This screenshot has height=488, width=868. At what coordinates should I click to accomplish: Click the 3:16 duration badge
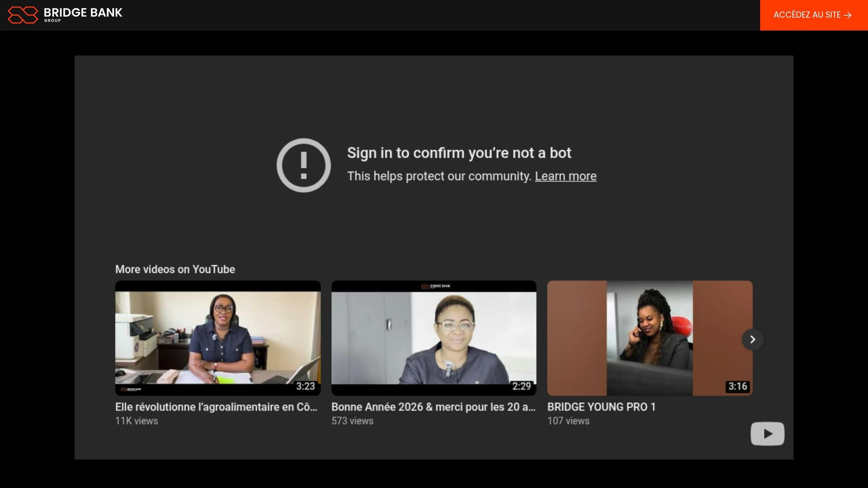point(737,386)
